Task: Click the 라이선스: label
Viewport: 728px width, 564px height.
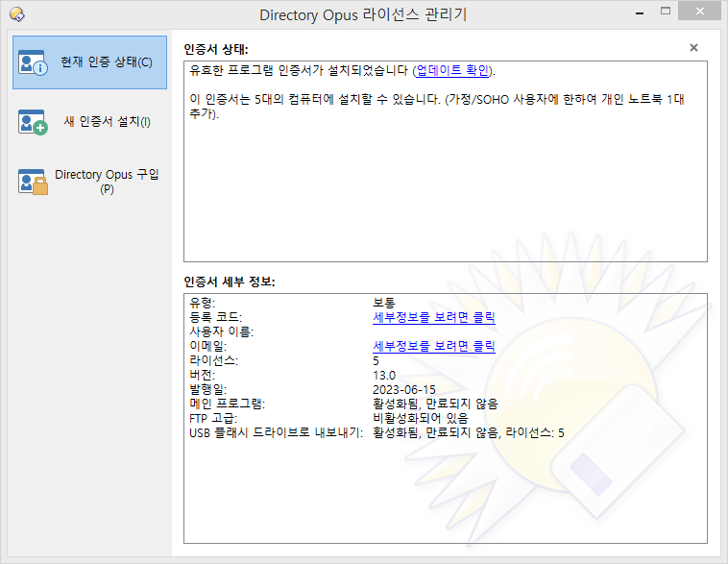Action: pos(213,360)
